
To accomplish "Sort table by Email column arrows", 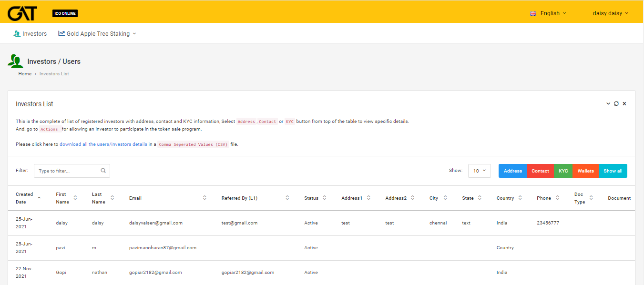I will [204, 198].
